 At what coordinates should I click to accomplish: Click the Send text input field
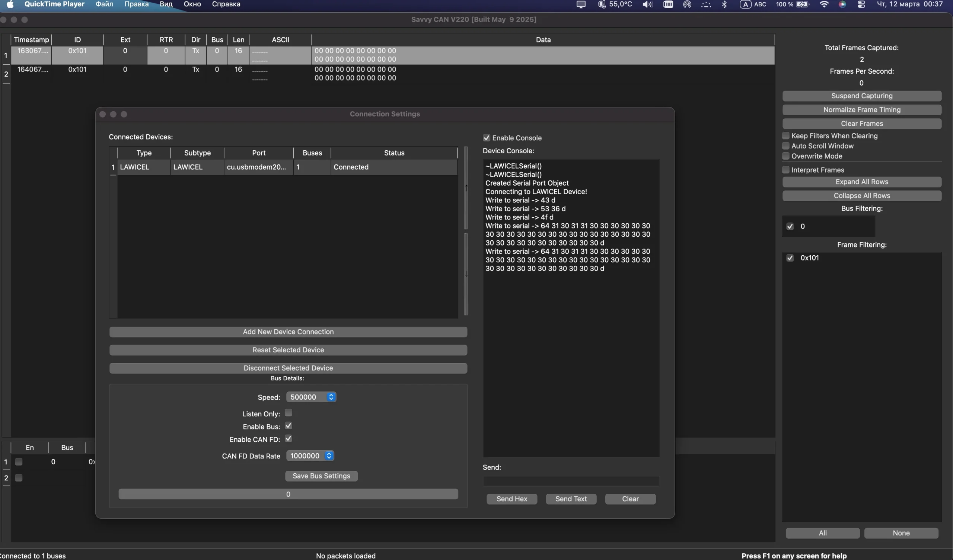pyautogui.click(x=571, y=481)
